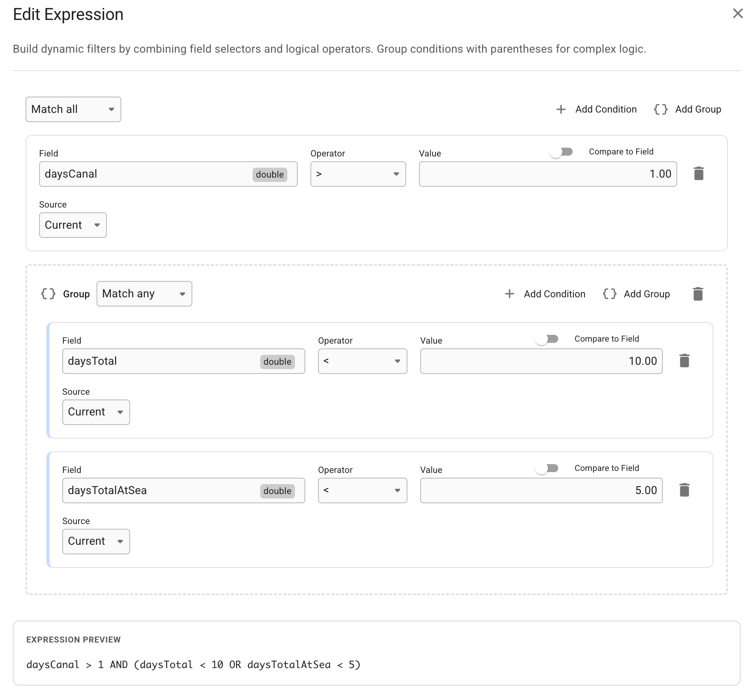Open the group's Match any dropdown
The image size is (751, 700).
point(144,294)
